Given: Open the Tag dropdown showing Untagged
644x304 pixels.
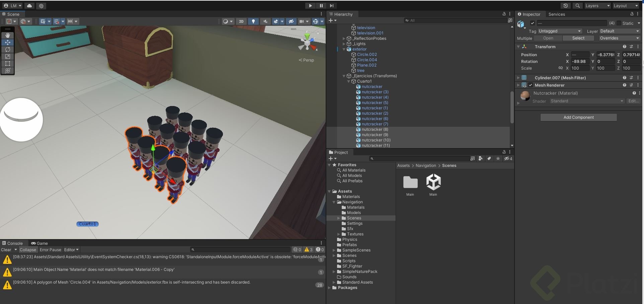Looking at the screenshot, I should tap(560, 31).
